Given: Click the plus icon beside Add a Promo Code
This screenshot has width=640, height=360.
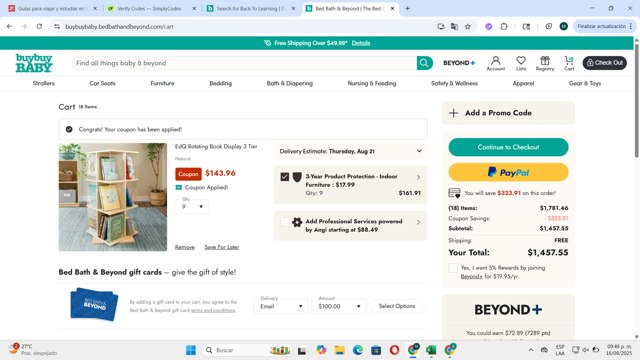Looking at the screenshot, I should coord(453,113).
